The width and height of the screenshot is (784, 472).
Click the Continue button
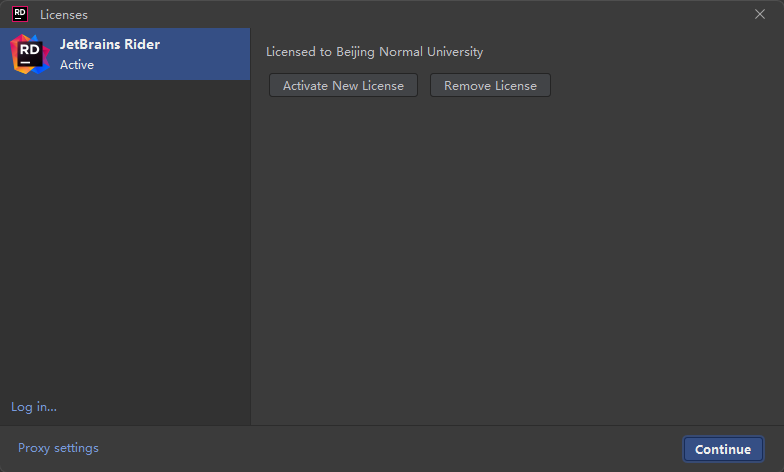[723, 449]
